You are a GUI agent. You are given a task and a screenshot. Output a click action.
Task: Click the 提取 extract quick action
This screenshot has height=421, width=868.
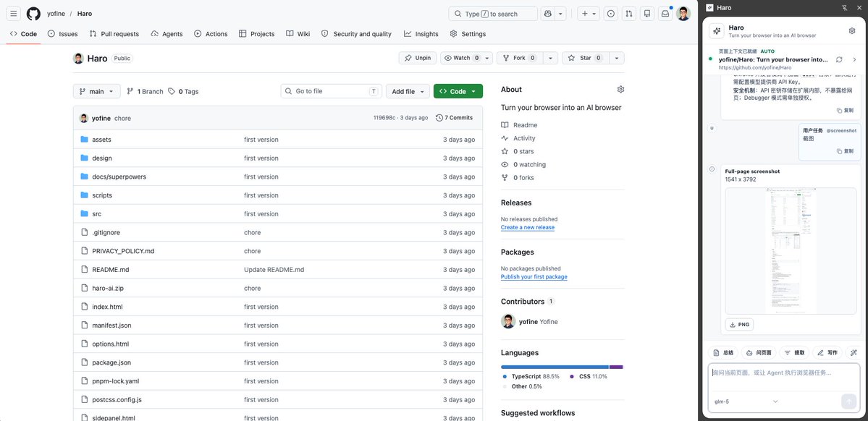tap(794, 352)
